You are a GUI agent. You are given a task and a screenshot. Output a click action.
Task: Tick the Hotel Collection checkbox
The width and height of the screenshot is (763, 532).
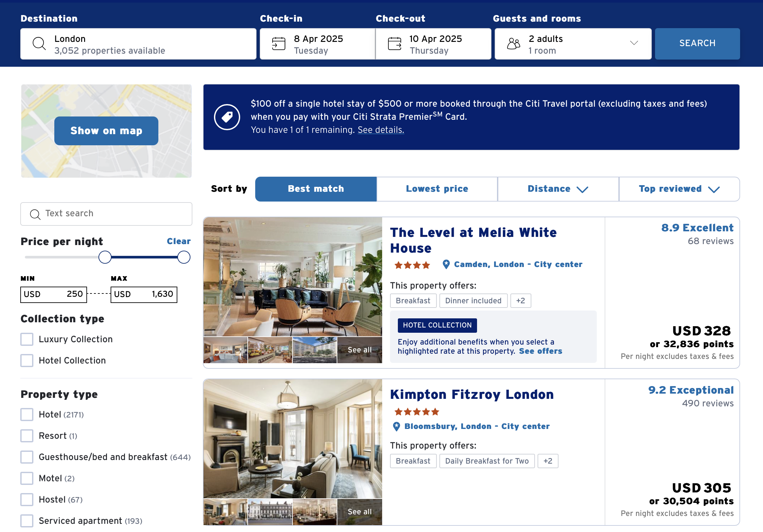(27, 361)
